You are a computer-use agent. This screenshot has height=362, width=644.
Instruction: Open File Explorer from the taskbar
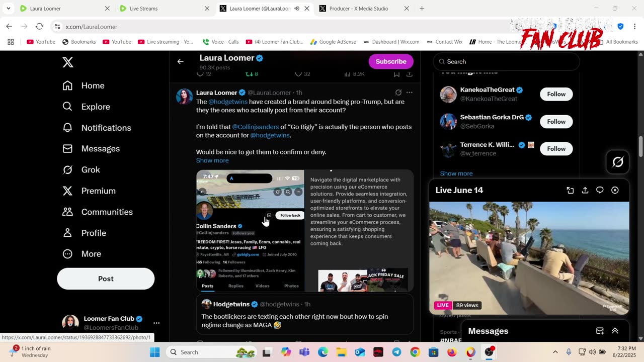tap(341, 352)
